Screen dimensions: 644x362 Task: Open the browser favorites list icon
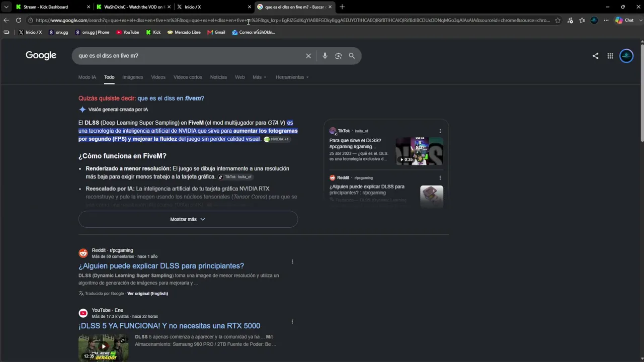click(582, 20)
